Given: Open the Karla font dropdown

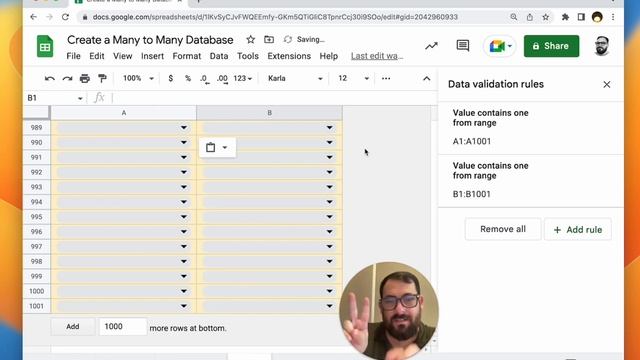Looking at the screenshot, I should click(x=295, y=78).
